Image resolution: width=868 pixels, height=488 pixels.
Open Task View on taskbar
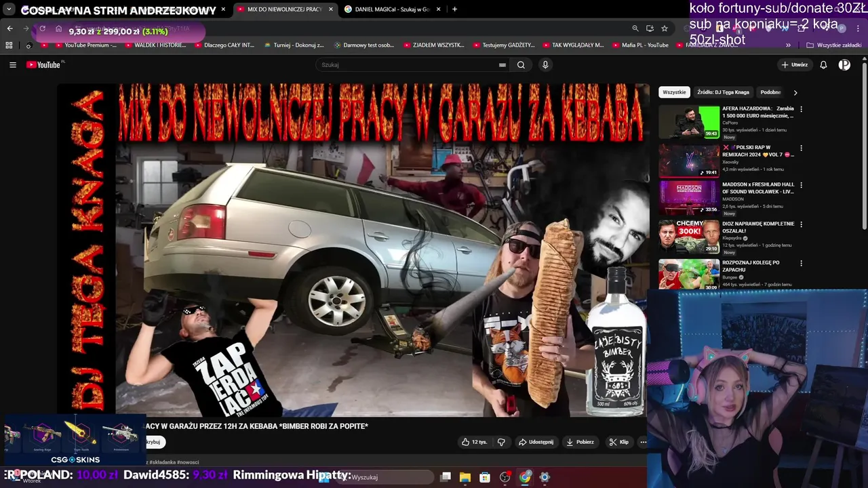(x=446, y=477)
